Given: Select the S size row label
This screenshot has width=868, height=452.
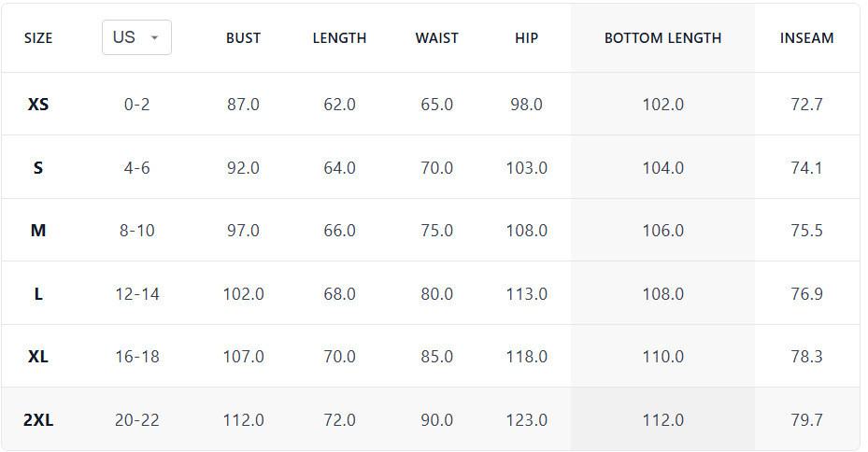Looking at the screenshot, I should point(38,168).
